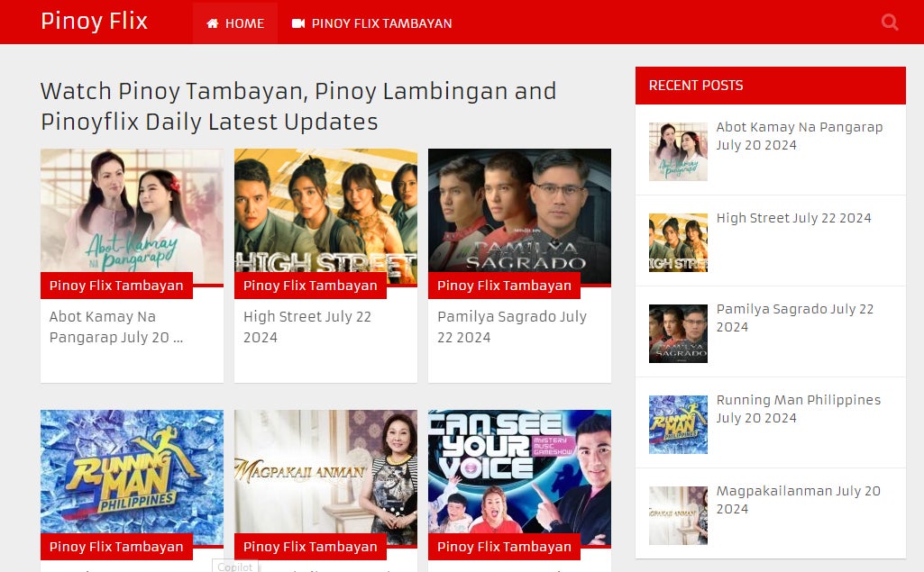Click Pinoy Flix Tambayan tag on High Street card
The image size is (924, 572).
coord(310,286)
